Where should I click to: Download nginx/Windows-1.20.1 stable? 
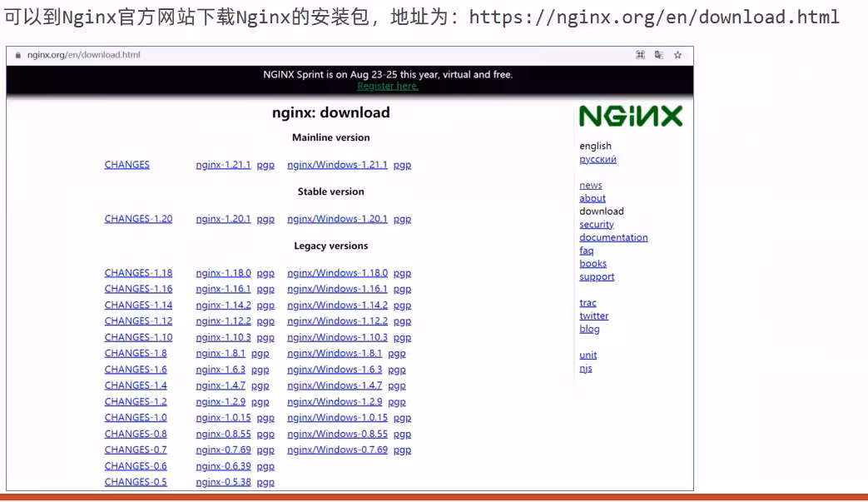[x=337, y=219]
